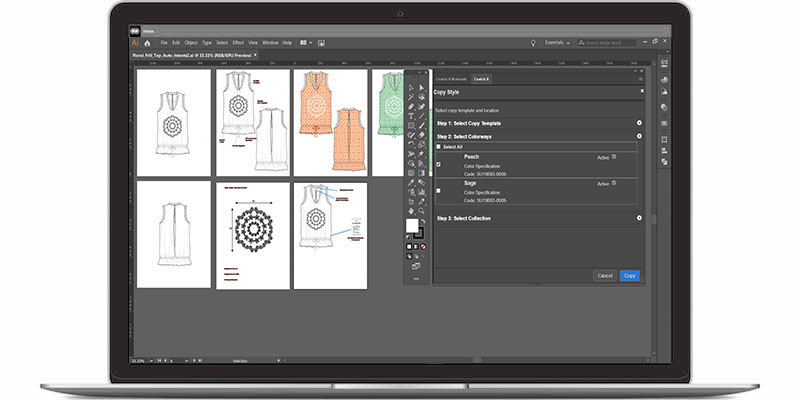Screen dimensions: 800x400
Task: Select the Type tool in toolbox
Action: tap(411, 116)
